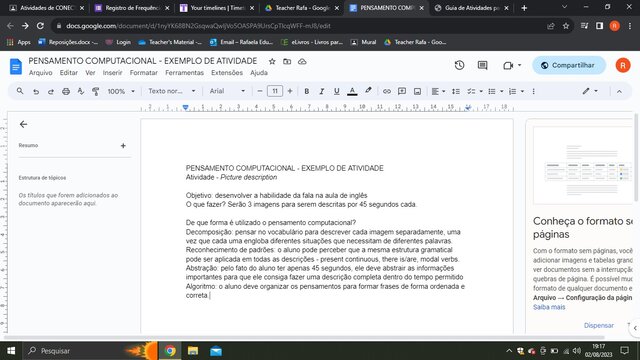Open text alignment options
This screenshot has height=360, width=640.
point(438,91)
